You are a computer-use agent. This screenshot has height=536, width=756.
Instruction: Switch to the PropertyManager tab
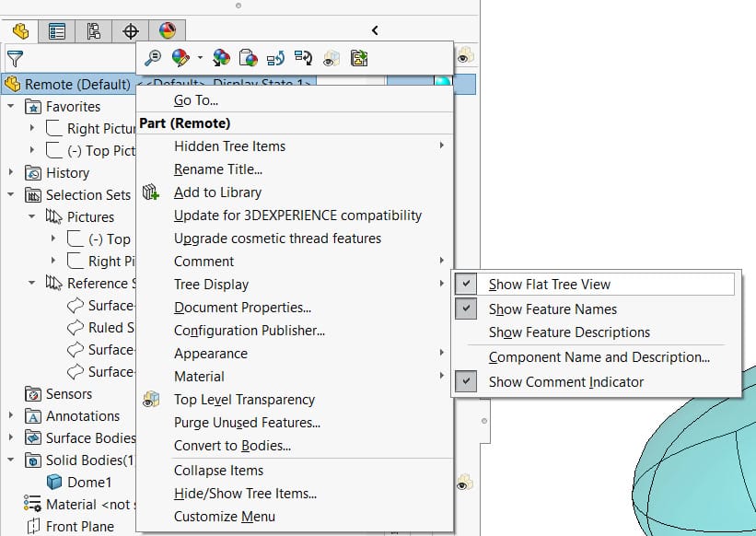56,31
